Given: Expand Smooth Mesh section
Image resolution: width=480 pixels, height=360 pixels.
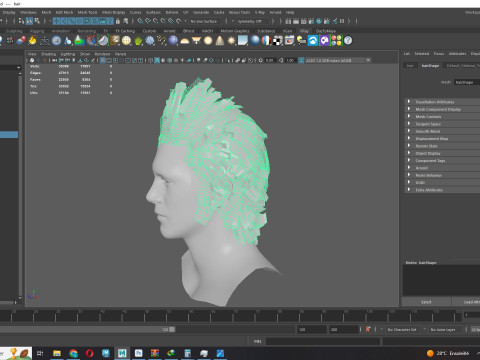Looking at the screenshot, I should point(442,131).
